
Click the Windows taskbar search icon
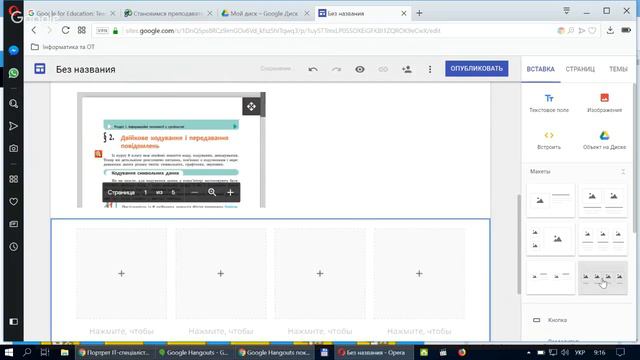[27, 352]
